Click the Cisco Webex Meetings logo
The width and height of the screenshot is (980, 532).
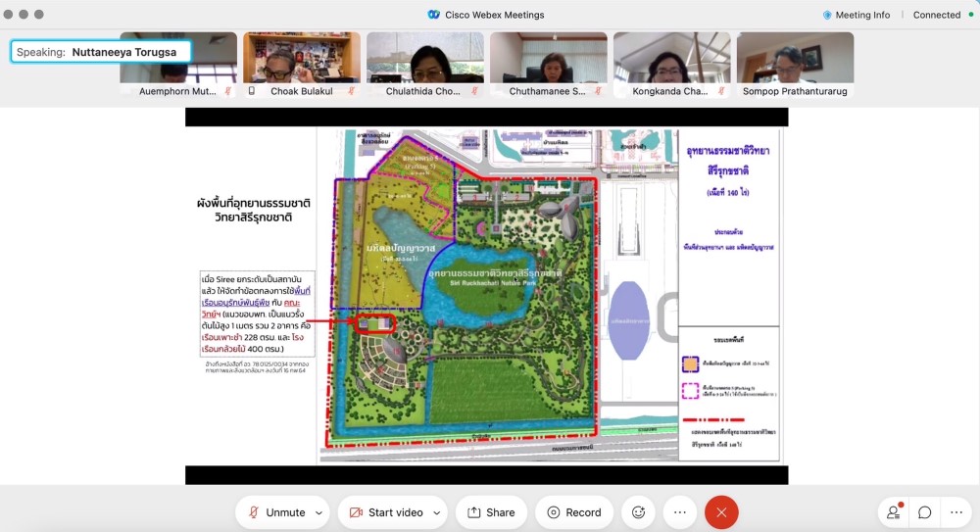click(x=434, y=15)
